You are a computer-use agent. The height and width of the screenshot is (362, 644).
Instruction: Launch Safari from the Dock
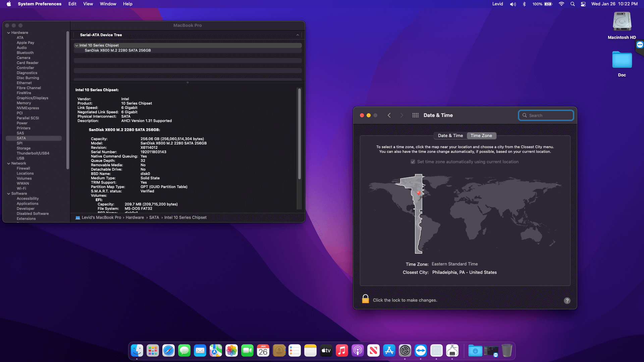[168, 351]
